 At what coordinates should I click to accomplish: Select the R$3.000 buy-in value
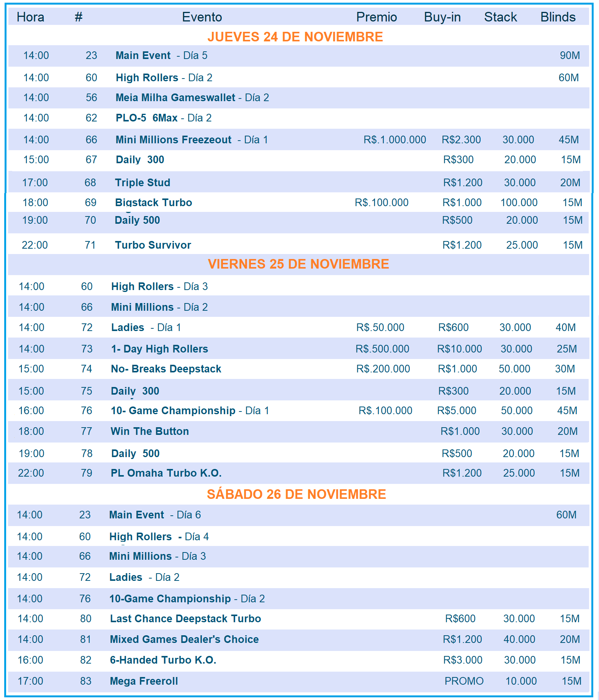tap(463, 660)
